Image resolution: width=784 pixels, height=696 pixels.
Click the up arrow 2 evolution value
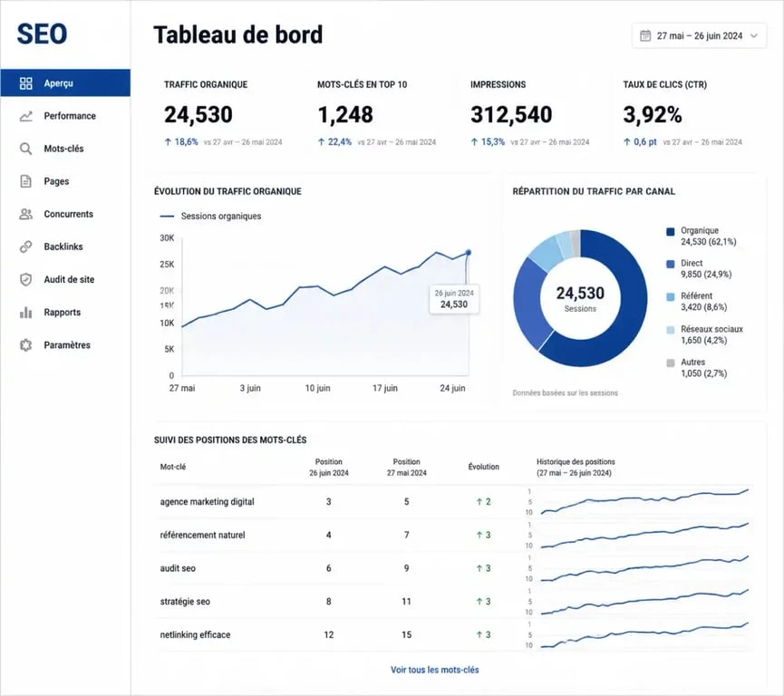pos(483,502)
